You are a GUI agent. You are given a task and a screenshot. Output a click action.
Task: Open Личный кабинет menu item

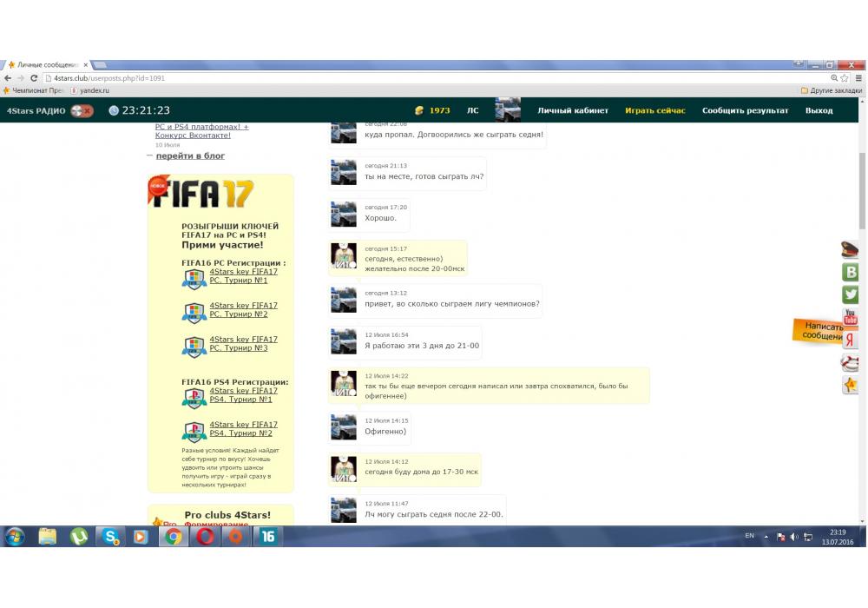click(x=572, y=111)
